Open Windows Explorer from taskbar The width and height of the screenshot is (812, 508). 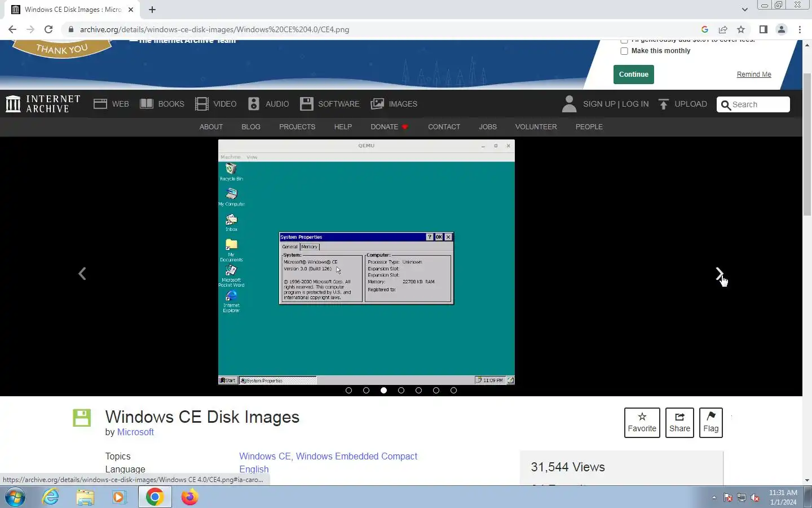point(85,497)
